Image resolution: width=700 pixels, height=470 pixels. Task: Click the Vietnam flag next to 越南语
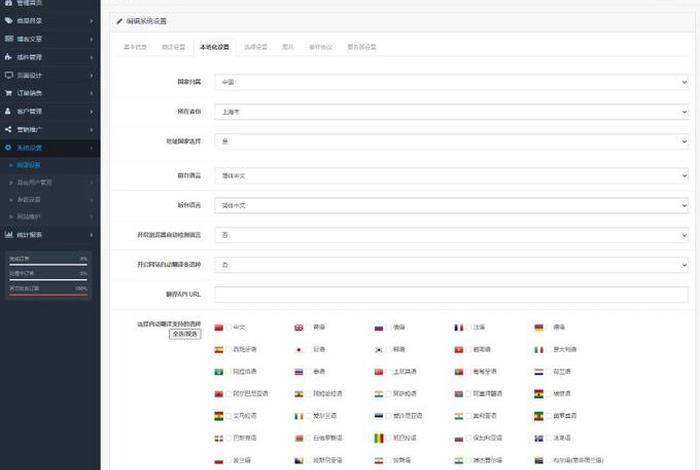458,349
